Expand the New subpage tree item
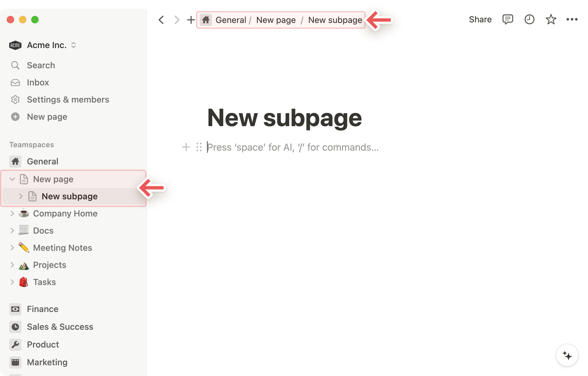588x376 pixels. point(21,196)
